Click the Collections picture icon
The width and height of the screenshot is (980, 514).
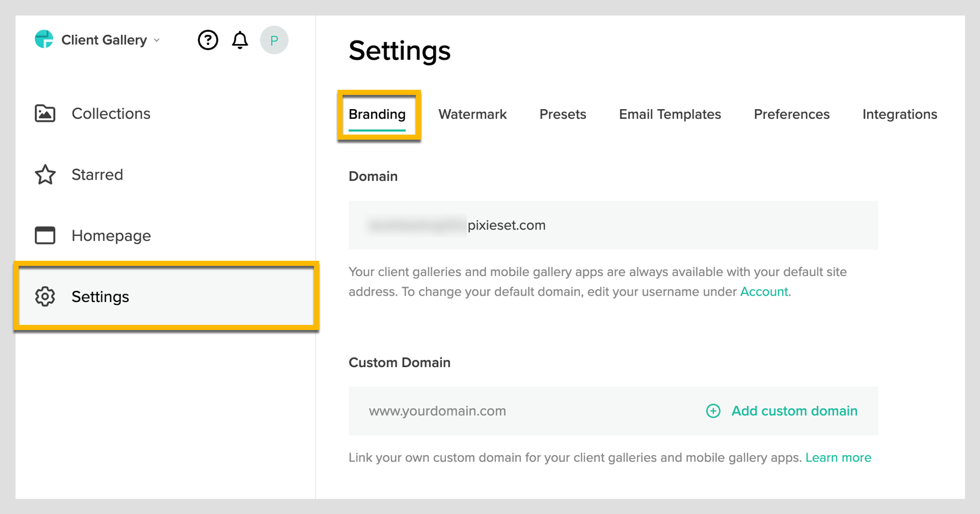tap(45, 114)
